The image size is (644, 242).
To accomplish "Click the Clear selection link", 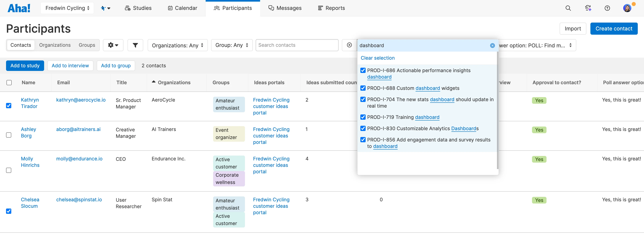I will (x=377, y=58).
